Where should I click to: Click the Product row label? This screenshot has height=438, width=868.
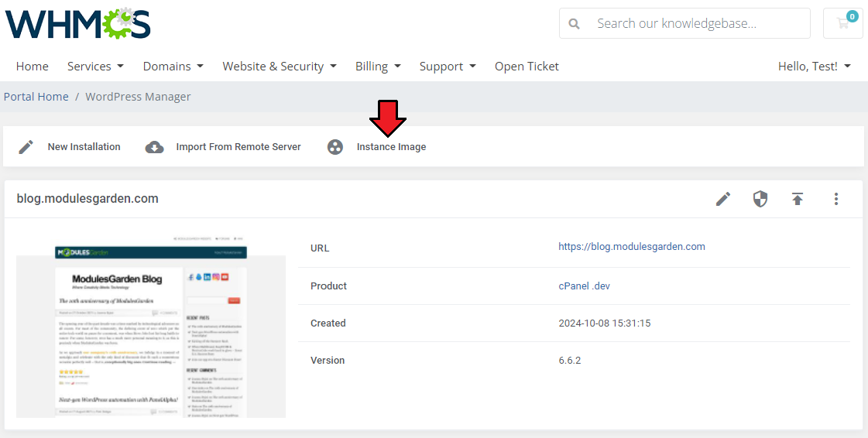pos(328,286)
